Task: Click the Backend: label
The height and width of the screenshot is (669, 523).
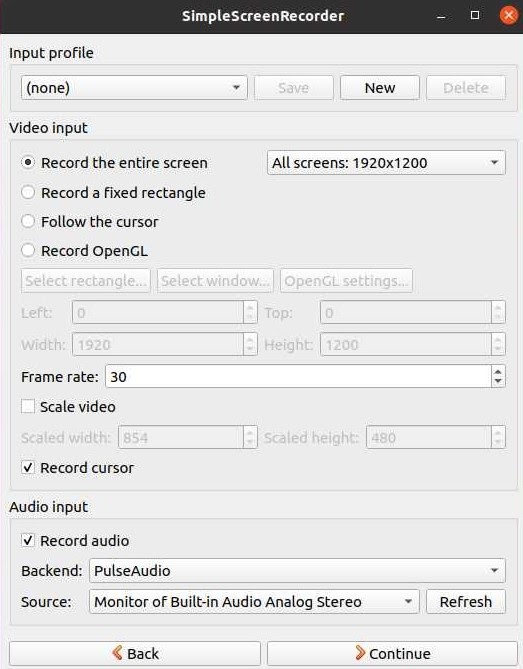Action: click(52, 571)
